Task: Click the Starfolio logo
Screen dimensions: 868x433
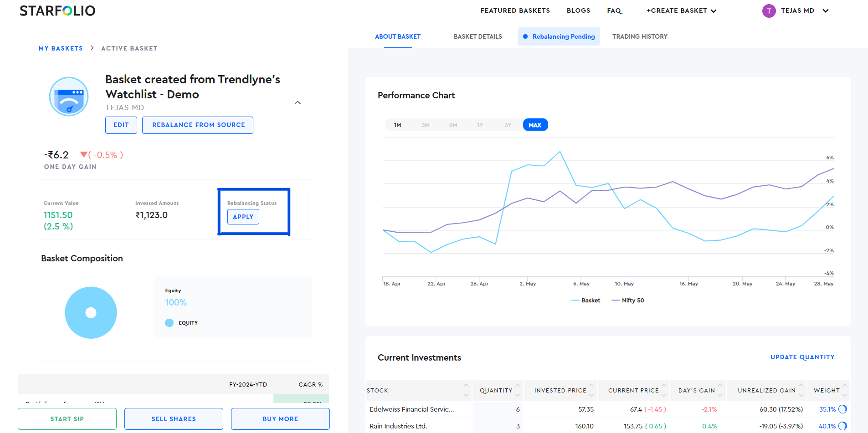Action: [57, 10]
